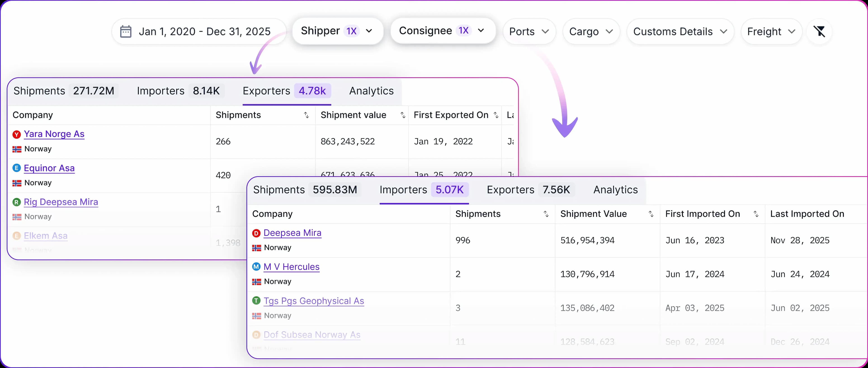
Task: Switch to Importers 8.14K tab
Action: (180, 91)
